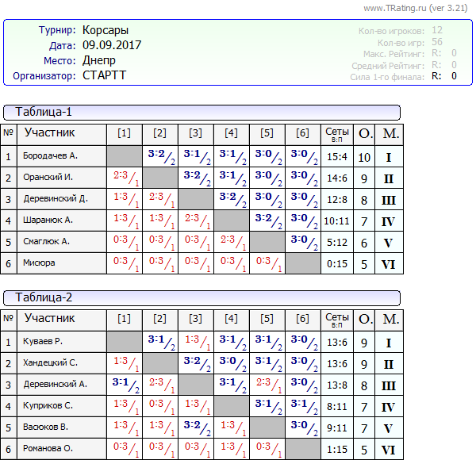Click Бородачев's 3:2 score versus opponent [2]

[160, 156]
